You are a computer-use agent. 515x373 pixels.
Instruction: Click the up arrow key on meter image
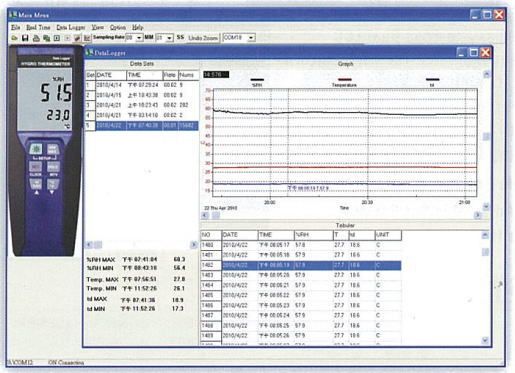pyautogui.click(x=36, y=184)
